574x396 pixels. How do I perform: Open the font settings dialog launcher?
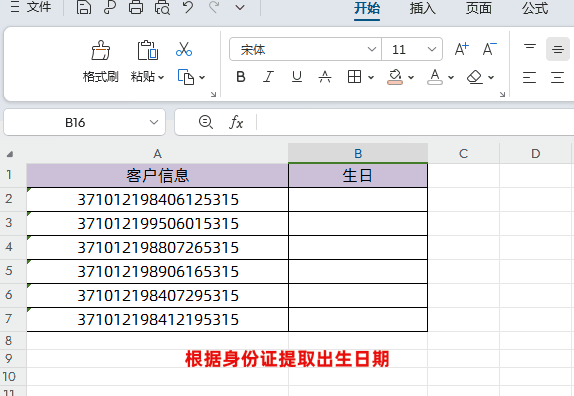click(502, 94)
